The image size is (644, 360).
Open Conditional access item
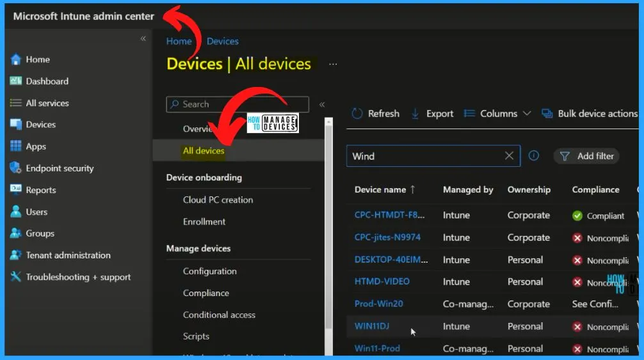pyautogui.click(x=220, y=315)
